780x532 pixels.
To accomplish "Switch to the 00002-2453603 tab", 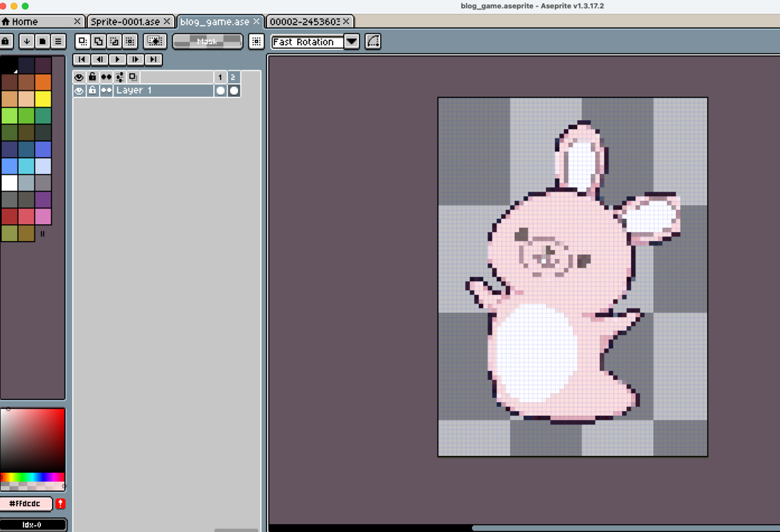I will click(x=311, y=21).
